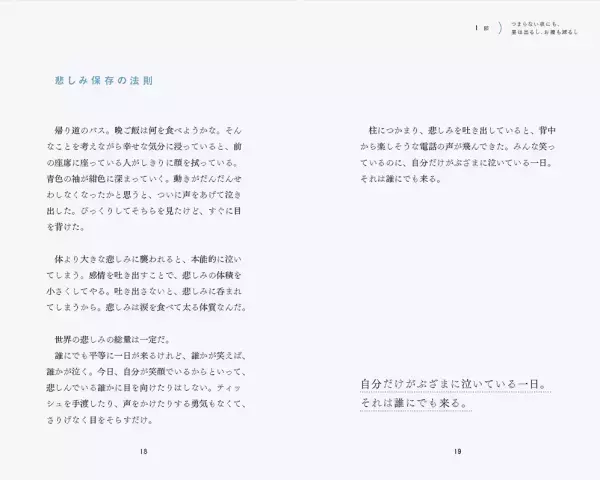Click the line beginning "青色の袖が紺色に深まっていく。"

coord(144,179)
